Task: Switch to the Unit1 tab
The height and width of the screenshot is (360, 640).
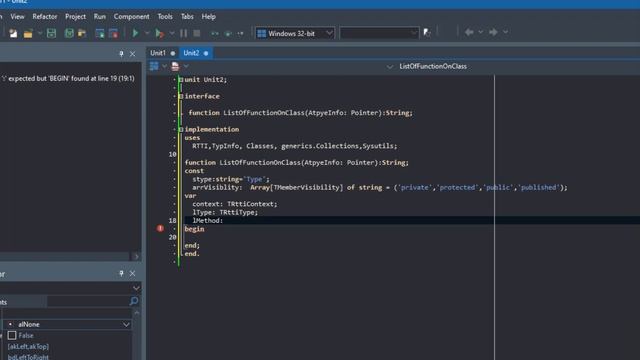Action: (x=162, y=53)
